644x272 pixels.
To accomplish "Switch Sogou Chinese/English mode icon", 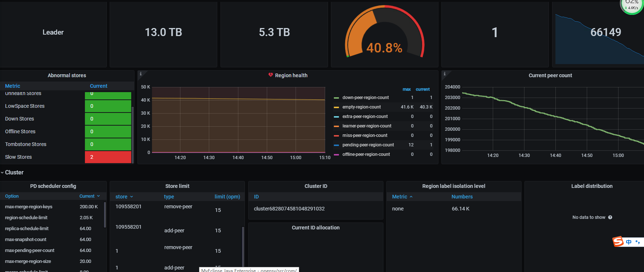I will (x=629, y=242).
